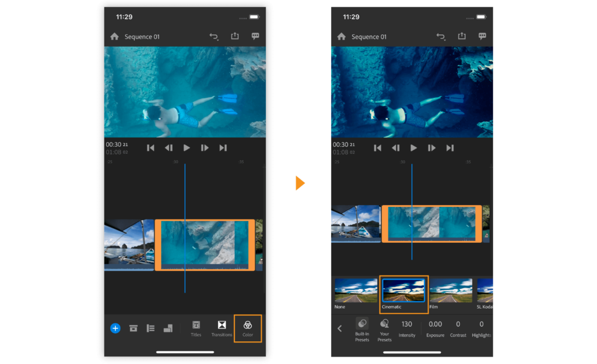Select Built-In Presets tab
This screenshot has height=364, width=597.
[362, 330]
